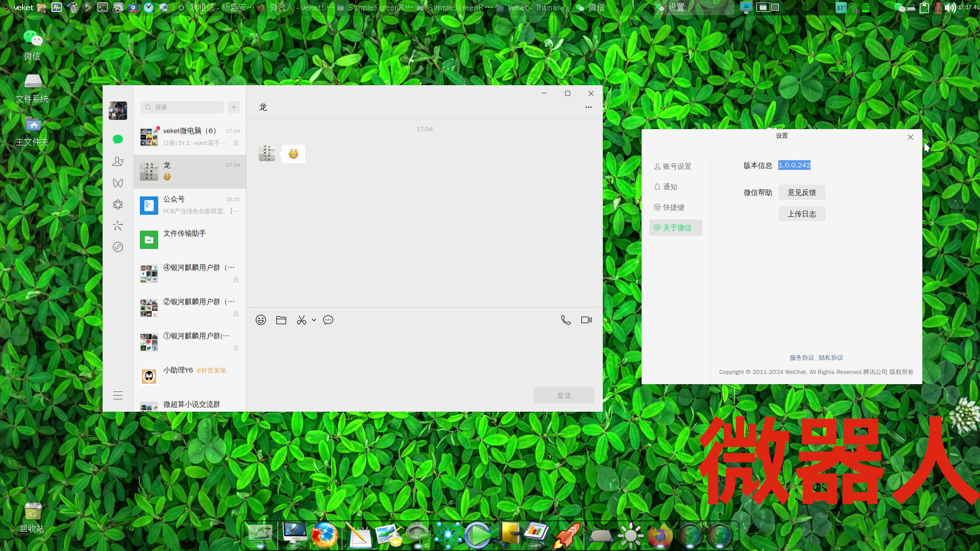Click 龙's avatar in the message area
Viewport: 980px width, 551px height.
[x=267, y=153]
